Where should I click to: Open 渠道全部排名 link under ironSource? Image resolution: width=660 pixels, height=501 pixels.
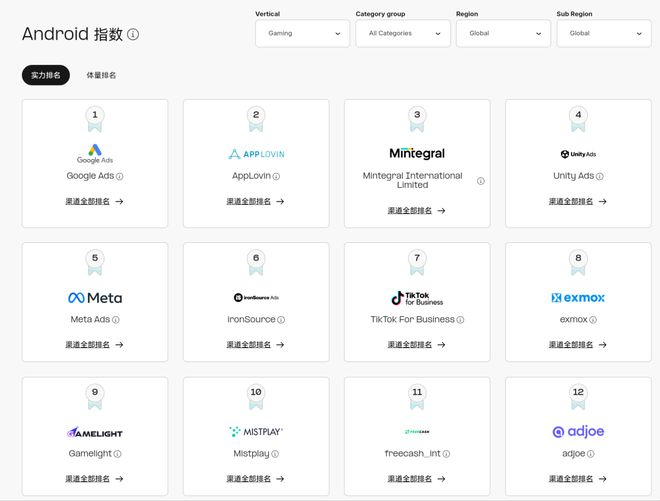pyautogui.click(x=256, y=345)
